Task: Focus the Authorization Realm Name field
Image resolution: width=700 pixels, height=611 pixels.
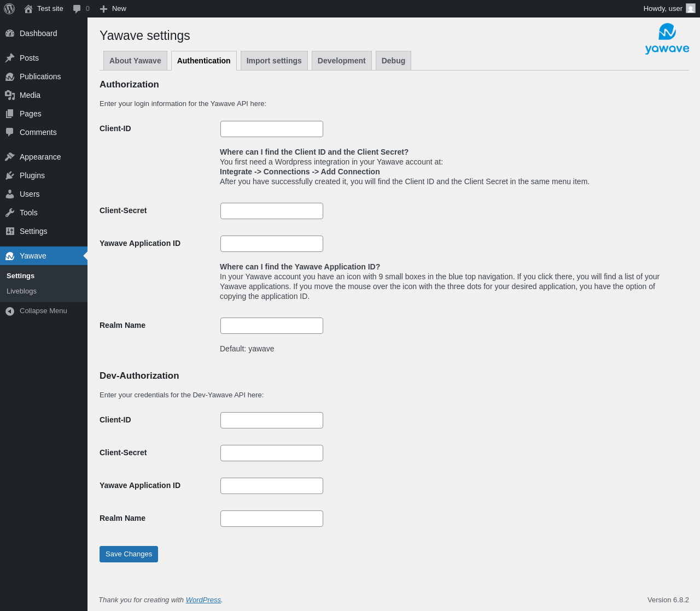Action: coord(272,326)
